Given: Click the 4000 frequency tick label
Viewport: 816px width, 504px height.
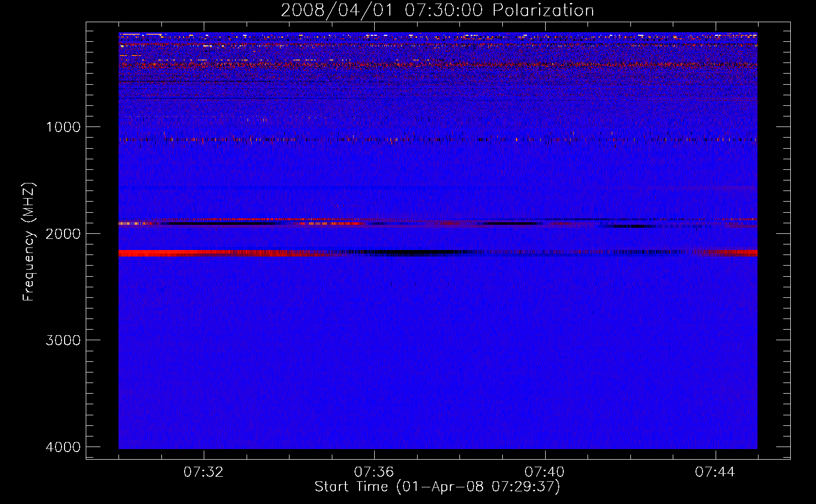Looking at the screenshot, I should click(63, 447).
